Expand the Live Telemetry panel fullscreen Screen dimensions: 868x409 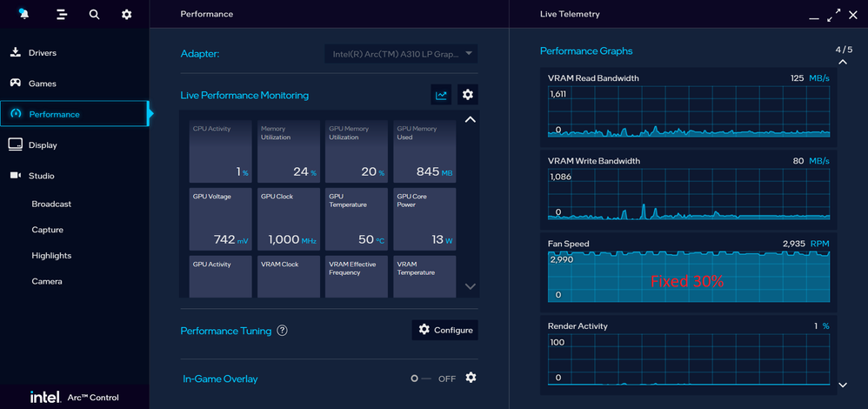click(834, 16)
